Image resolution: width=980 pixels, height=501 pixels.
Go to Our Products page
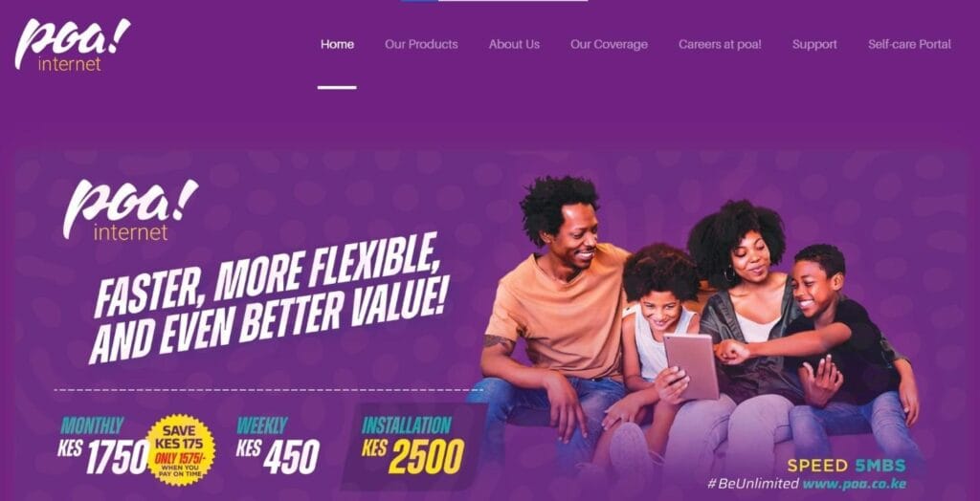pos(421,44)
